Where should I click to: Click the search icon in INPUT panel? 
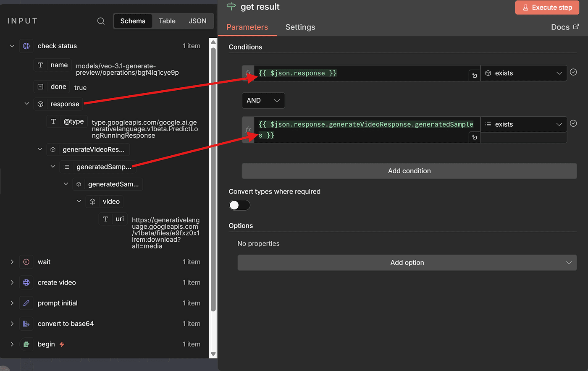coord(101,21)
